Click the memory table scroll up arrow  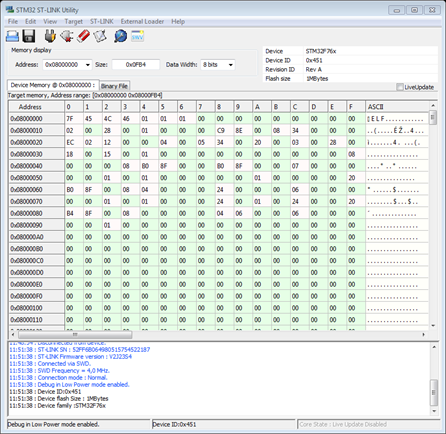(x=433, y=106)
